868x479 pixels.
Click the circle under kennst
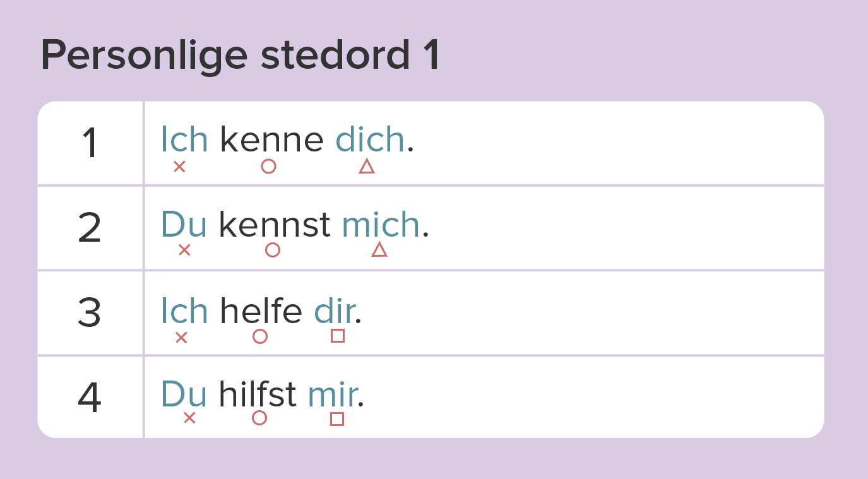pos(273,250)
